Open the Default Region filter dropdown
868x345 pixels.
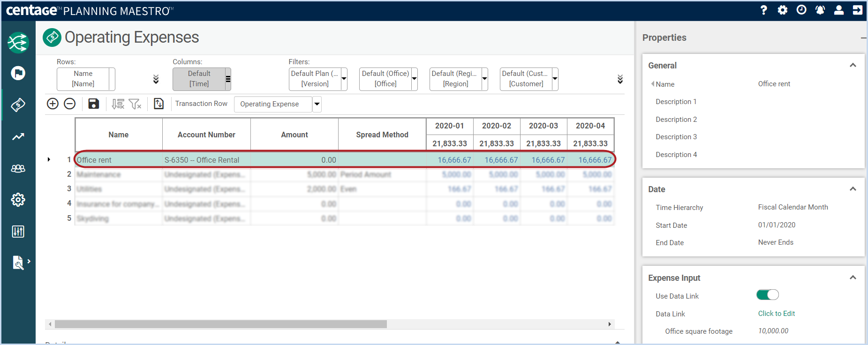point(485,79)
